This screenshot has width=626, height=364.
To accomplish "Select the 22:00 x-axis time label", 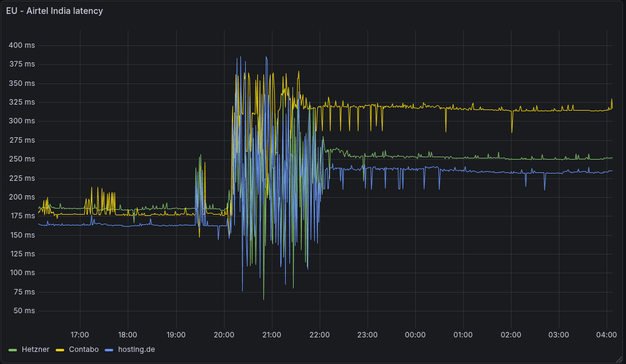I will (319, 334).
